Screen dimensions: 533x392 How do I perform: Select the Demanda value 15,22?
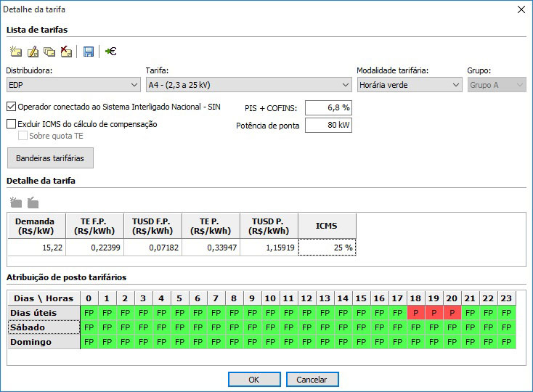click(x=37, y=248)
